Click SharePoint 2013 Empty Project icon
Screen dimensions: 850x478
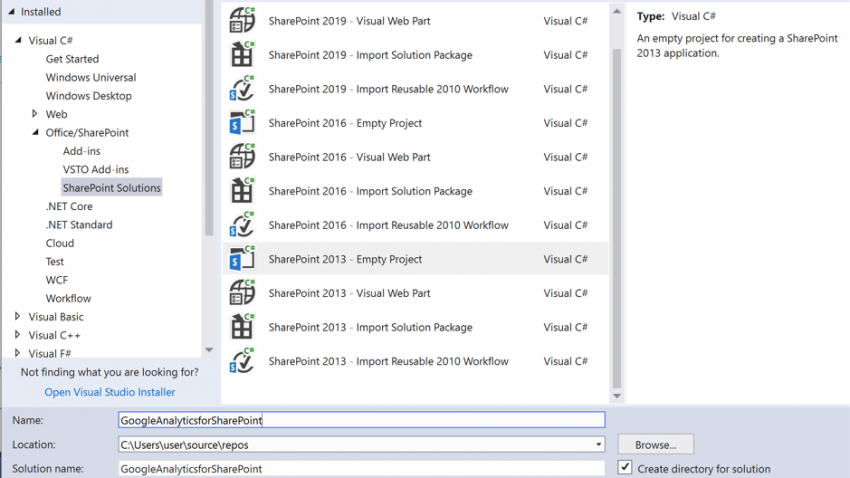click(242, 259)
